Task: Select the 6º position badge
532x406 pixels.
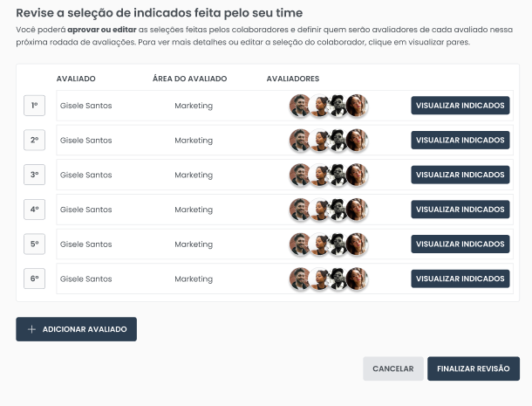Action: pyautogui.click(x=34, y=279)
